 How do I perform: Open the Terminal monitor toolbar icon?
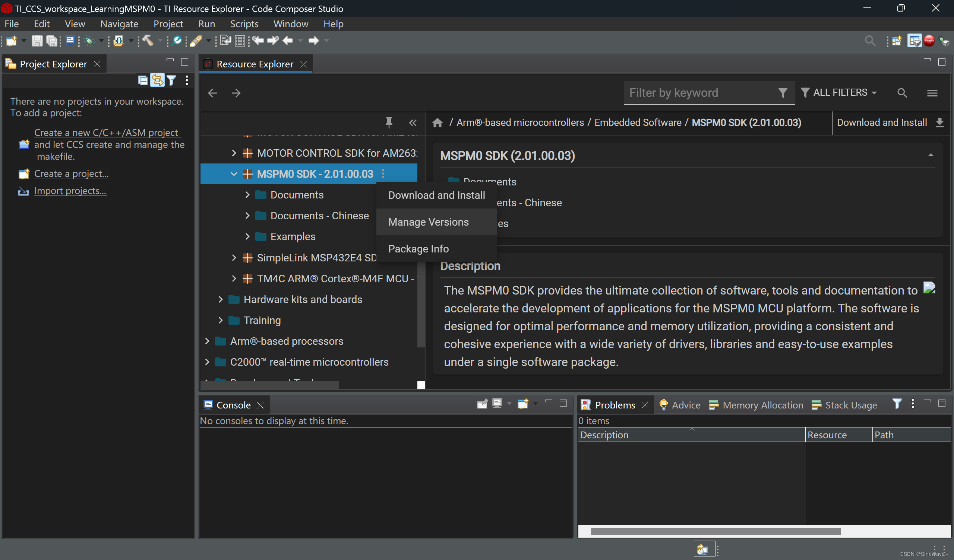70,41
